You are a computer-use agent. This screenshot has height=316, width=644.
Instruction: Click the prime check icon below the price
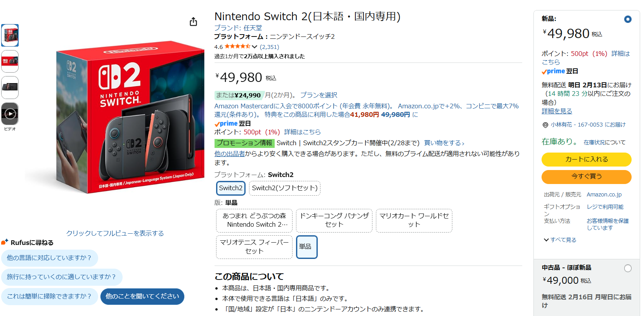tap(217, 123)
